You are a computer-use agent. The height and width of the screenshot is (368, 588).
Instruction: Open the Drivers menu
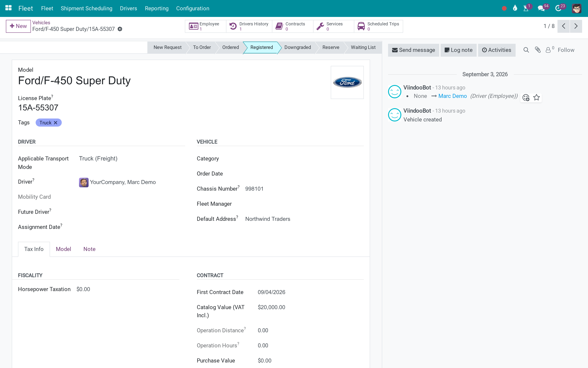point(129,8)
